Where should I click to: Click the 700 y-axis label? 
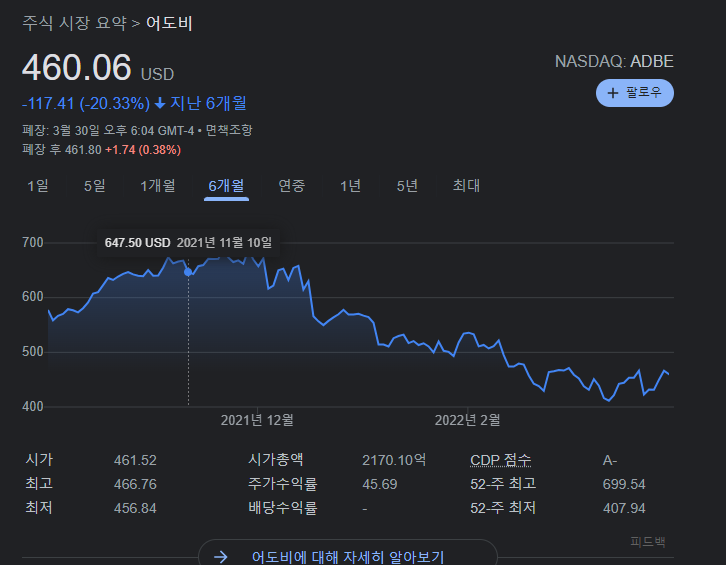point(32,242)
